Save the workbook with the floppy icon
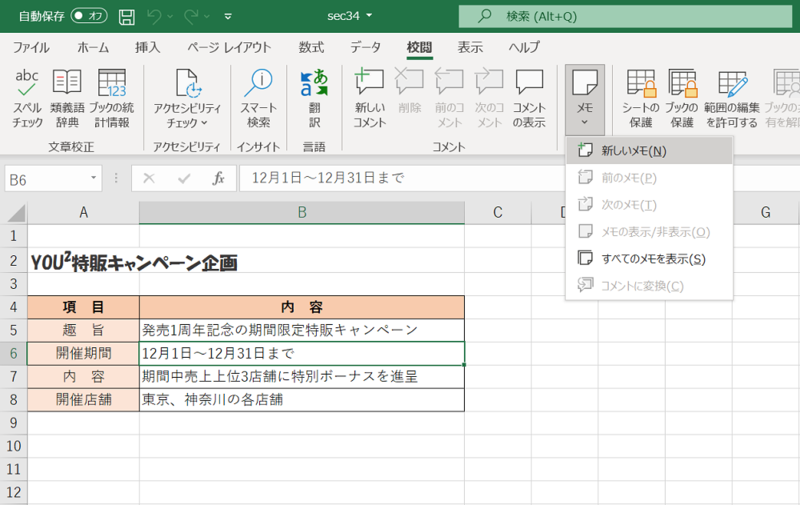 click(127, 16)
